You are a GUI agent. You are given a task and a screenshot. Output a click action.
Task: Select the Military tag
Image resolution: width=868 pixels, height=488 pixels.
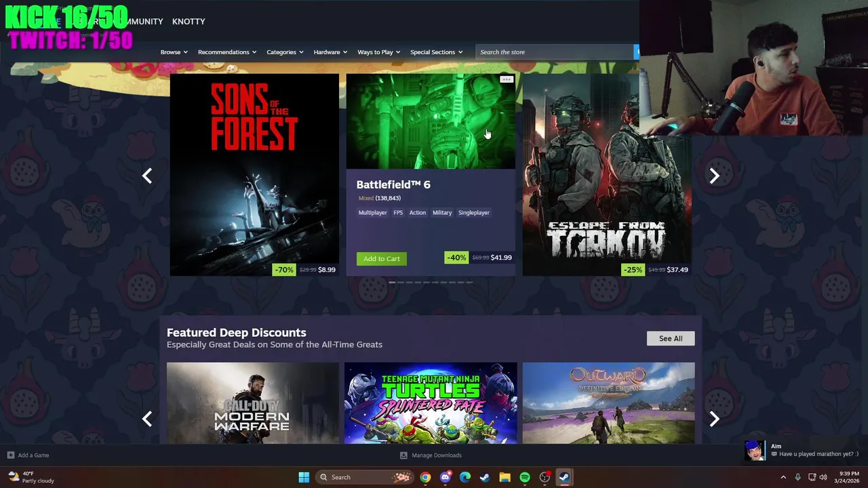[442, 213]
